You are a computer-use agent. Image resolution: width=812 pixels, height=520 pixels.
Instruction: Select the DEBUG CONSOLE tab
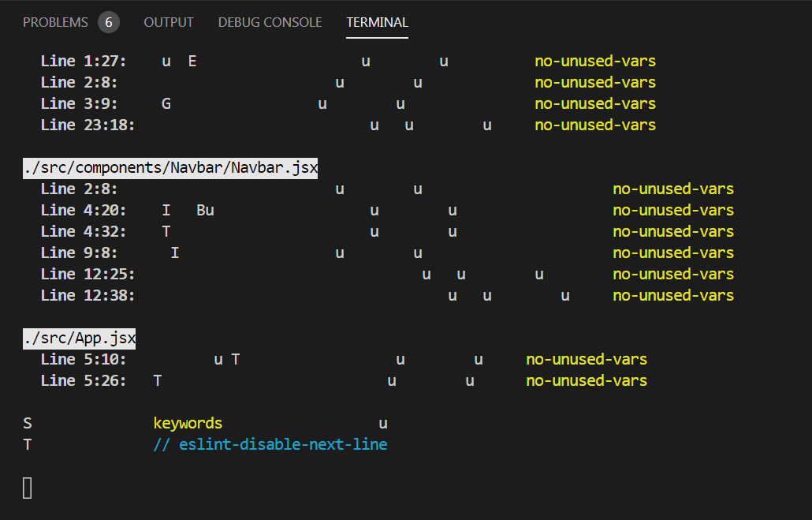point(270,22)
